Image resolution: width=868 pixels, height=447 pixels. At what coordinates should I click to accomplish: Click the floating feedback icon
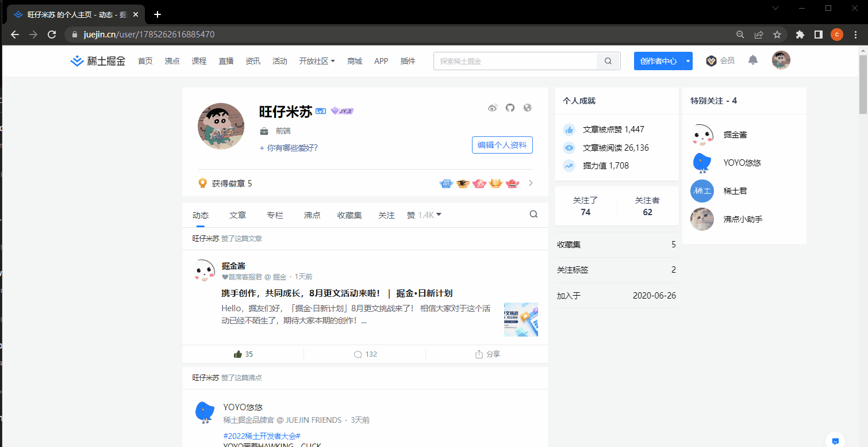tap(835, 441)
